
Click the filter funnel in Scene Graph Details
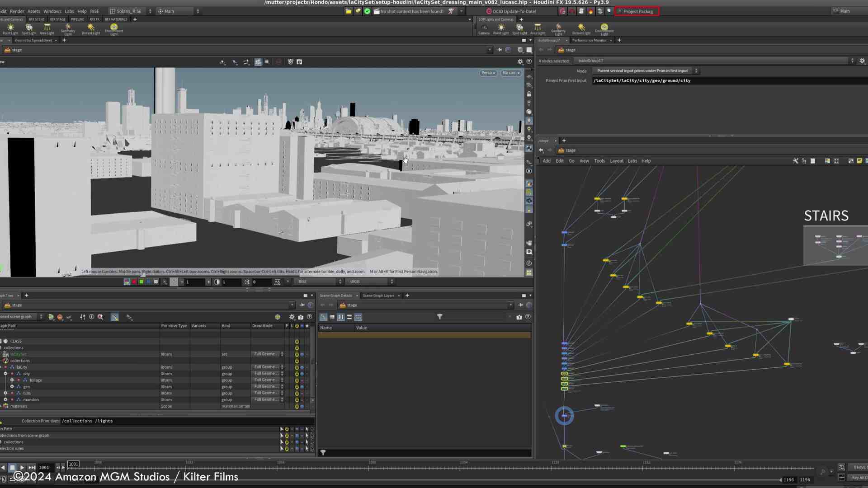click(439, 317)
